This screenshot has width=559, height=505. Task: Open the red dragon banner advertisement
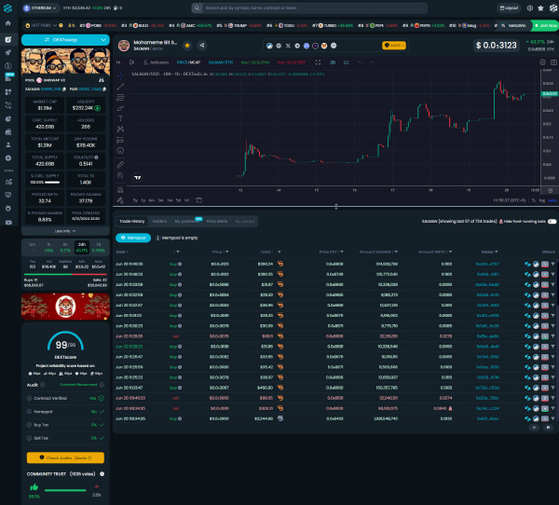pyautogui.click(x=65, y=306)
